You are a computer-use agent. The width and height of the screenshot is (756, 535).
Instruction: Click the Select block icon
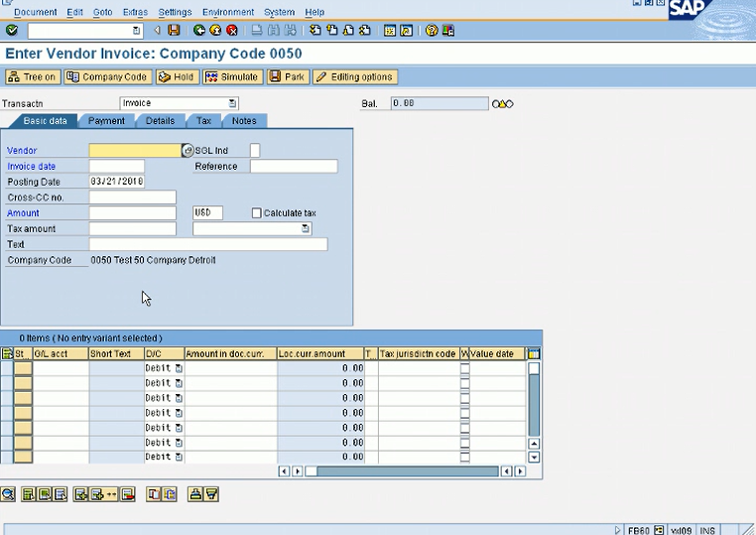coord(45,494)
